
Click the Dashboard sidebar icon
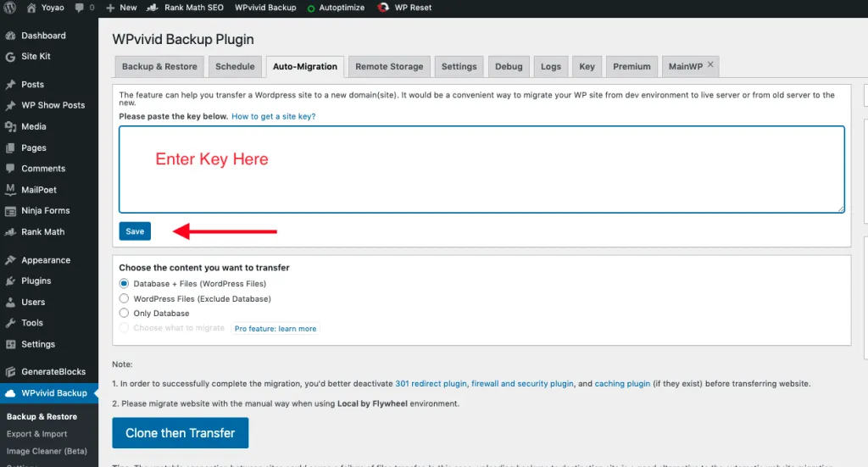coord(10,36)
